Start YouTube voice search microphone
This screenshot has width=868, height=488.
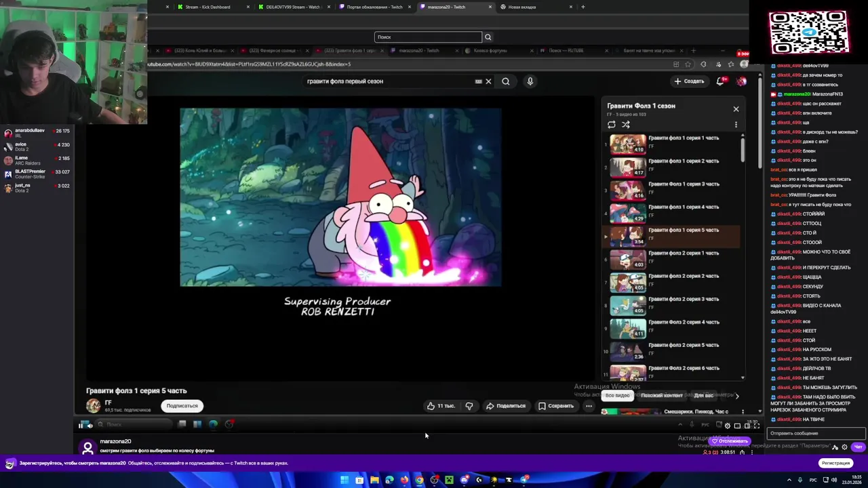pyautogui.click(x=530, y=81)
